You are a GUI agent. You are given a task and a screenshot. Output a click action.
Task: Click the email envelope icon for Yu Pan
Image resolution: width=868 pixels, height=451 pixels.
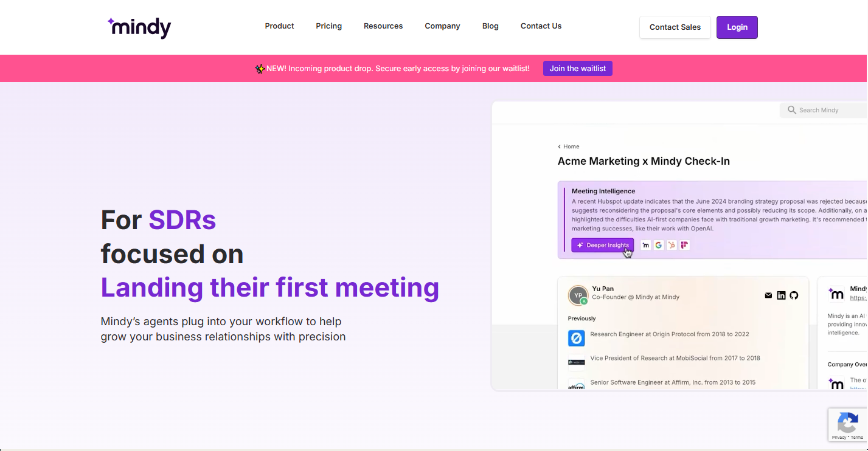(x=768, y=295)
